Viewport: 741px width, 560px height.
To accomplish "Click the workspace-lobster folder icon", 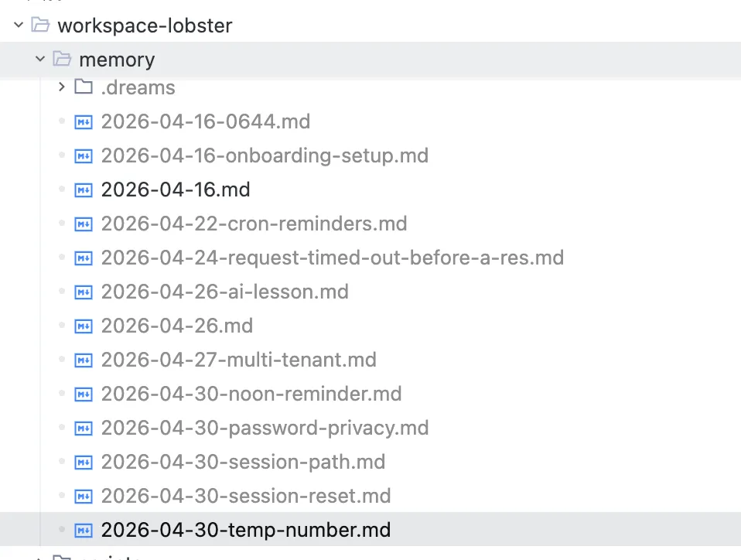I will point(40,25).
